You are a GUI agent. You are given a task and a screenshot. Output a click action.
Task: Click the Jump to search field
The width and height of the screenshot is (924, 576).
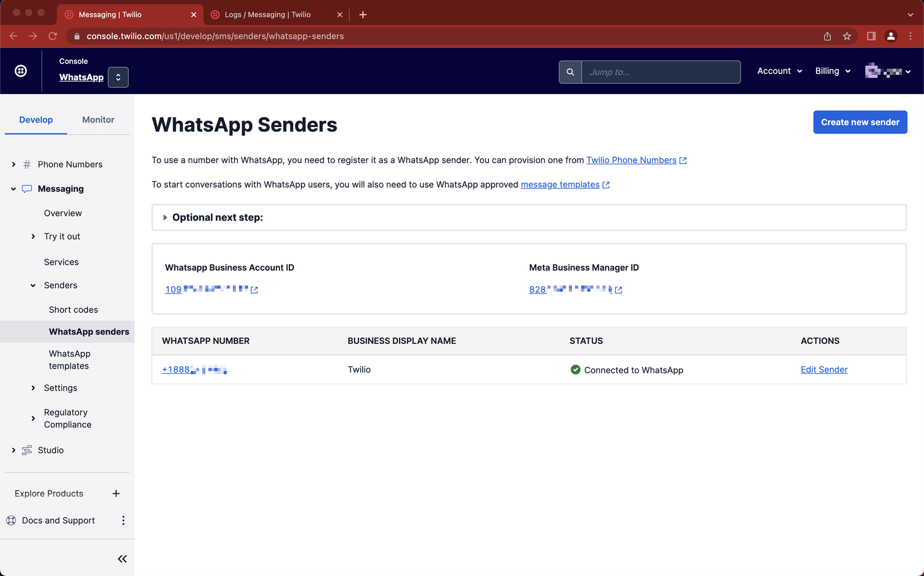coord(661,72)
